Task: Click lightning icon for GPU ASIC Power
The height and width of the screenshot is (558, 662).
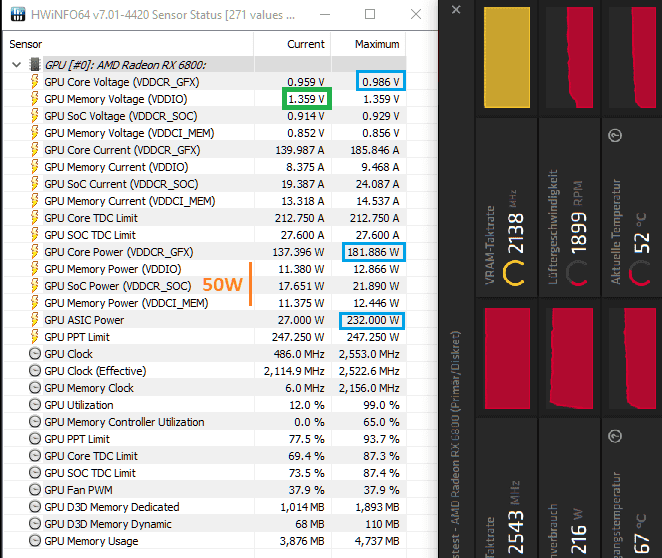Action: pos(35,320)
